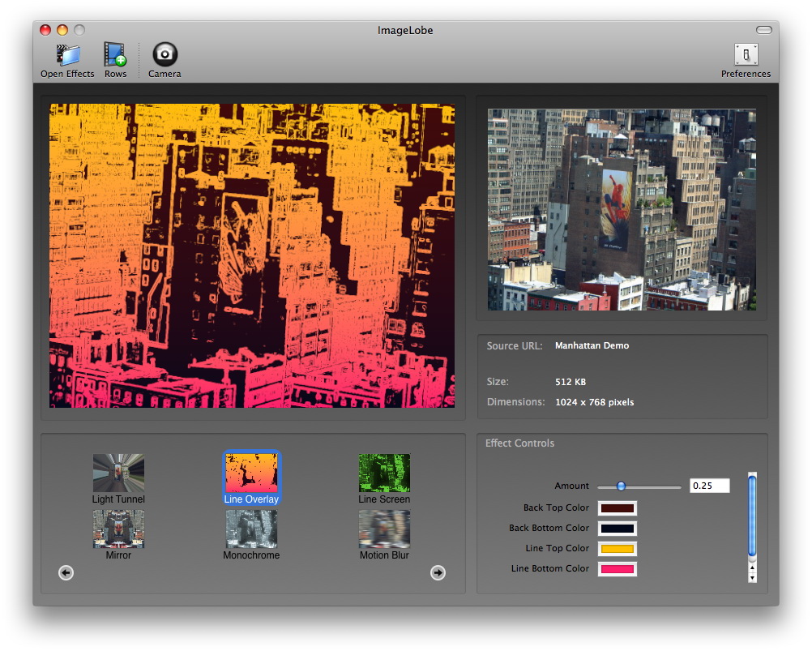
Task: Toggle toolbar with the pill button
Action: point(764,30)
